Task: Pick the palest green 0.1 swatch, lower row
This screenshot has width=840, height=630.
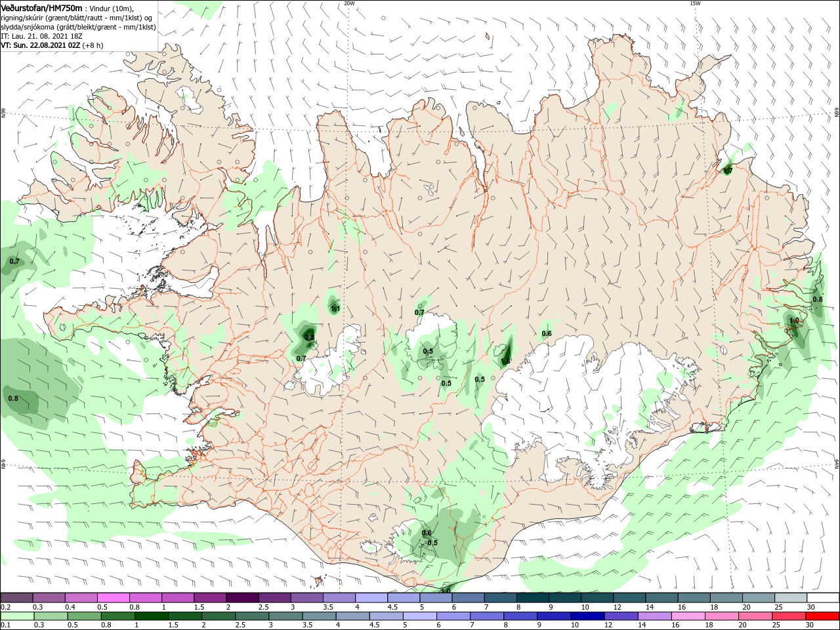Action: pyautogui.click(x=17, y=616)
